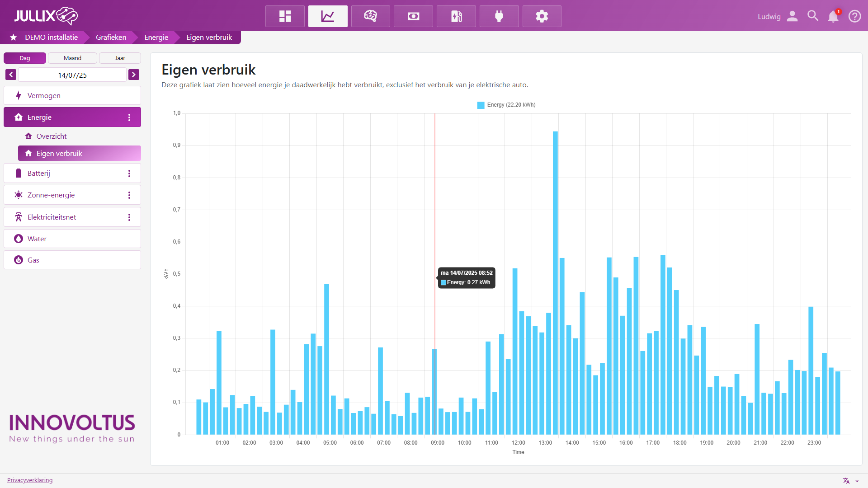Go to next day arrow

coord(134,75)
